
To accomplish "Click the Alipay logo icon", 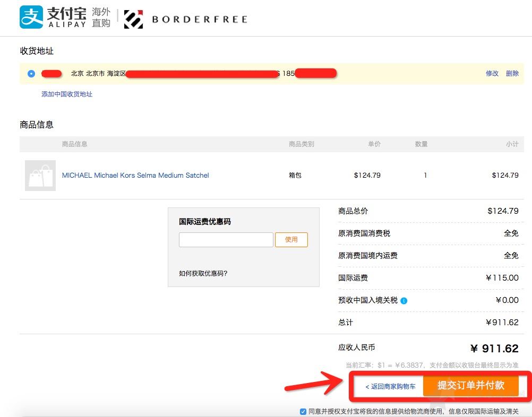I will 31,18.
